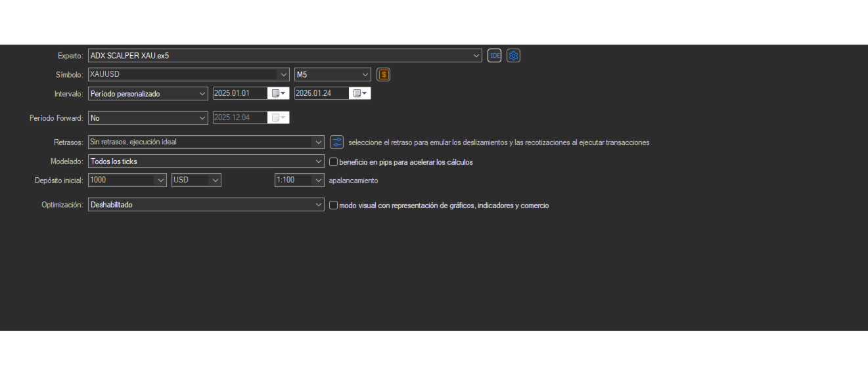This screenshot has height=380, width=868.
Task: Open calendar for forward date 2025.12.04
Action: click(x=279, y=117)
